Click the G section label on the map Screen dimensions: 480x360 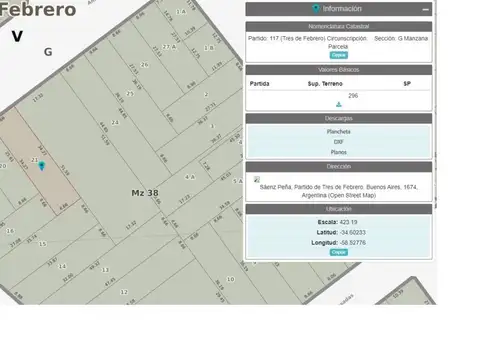pos(48,52)
